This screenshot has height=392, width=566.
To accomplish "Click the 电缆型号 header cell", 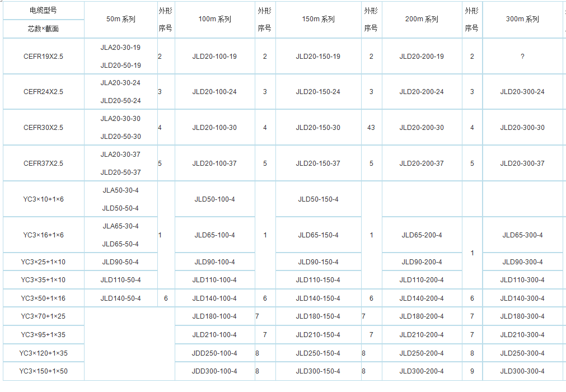I will coord(43,11).
